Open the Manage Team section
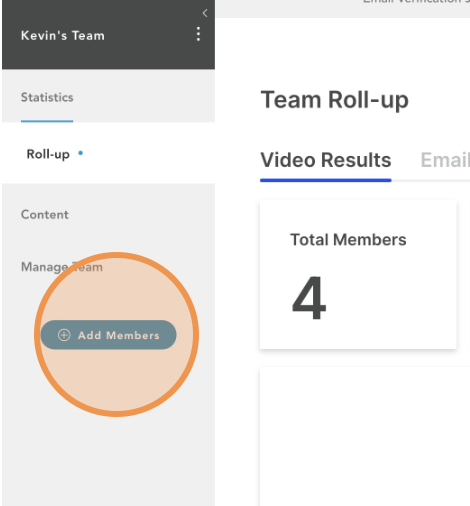The width and height of the screenshot is (470, 506). point(62,267)
